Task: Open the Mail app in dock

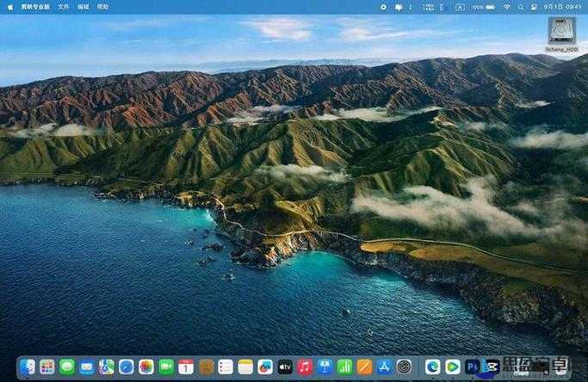Action: [x=87, y=367]
